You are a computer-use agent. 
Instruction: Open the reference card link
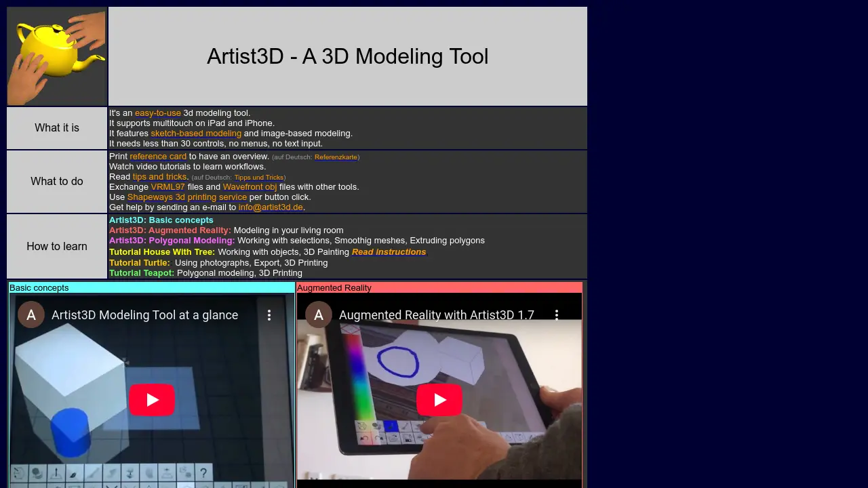pos(158,157)
